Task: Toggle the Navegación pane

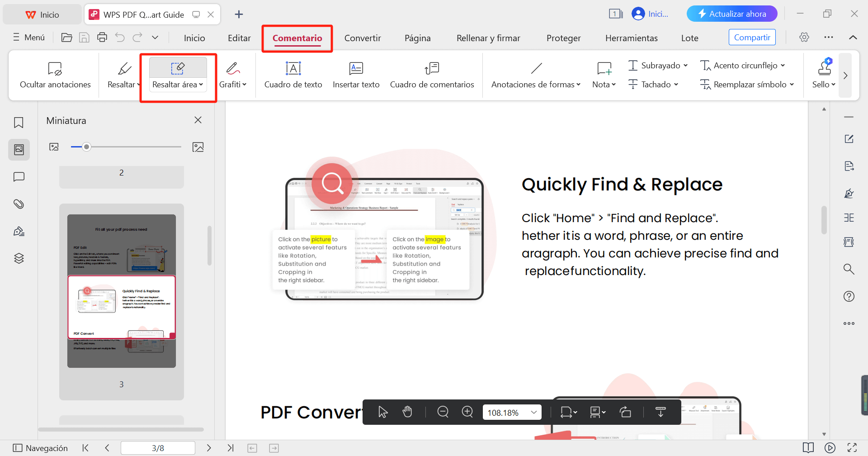Action: pyautogui.click(x=41, y=448)
